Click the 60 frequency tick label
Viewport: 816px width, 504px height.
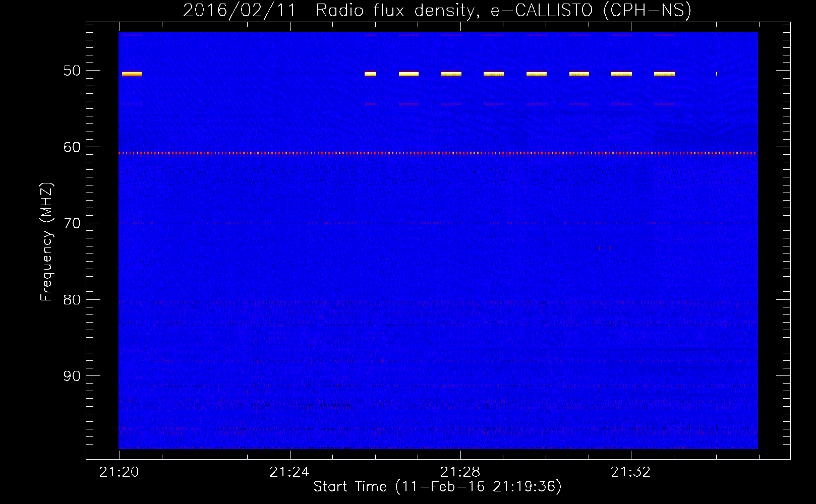[72, 147]
